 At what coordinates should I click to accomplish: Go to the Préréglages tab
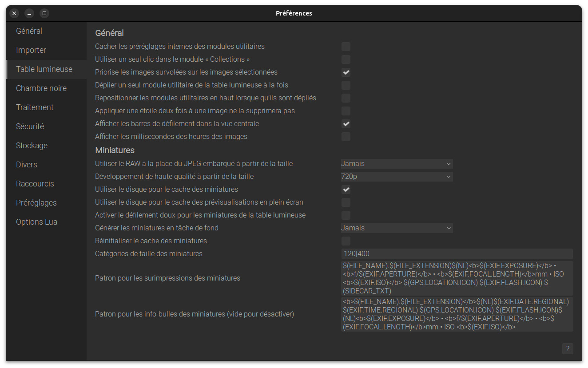(36, 203)
